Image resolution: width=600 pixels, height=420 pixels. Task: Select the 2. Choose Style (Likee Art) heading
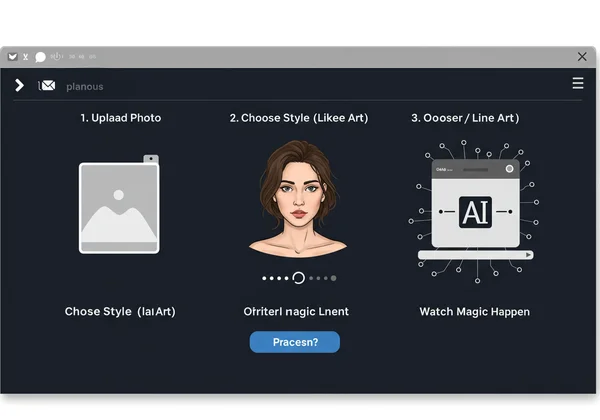(299, 118)
